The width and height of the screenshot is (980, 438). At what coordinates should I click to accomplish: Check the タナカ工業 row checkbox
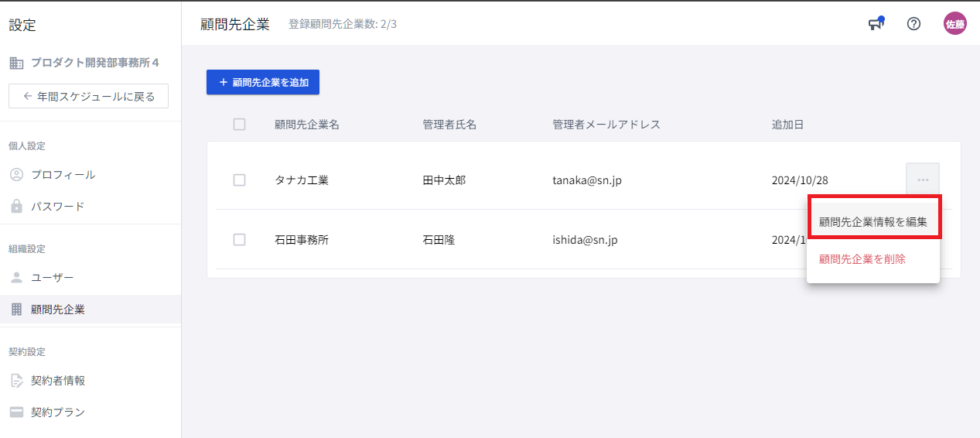239,180
